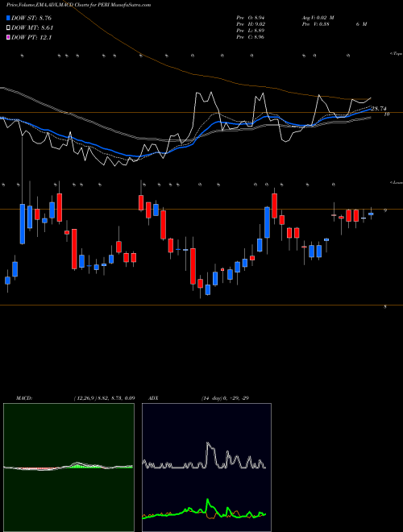Viewport: 403px width, 532px height.
Task: Click the '10' price axis label
Action: tap(386, 114)
